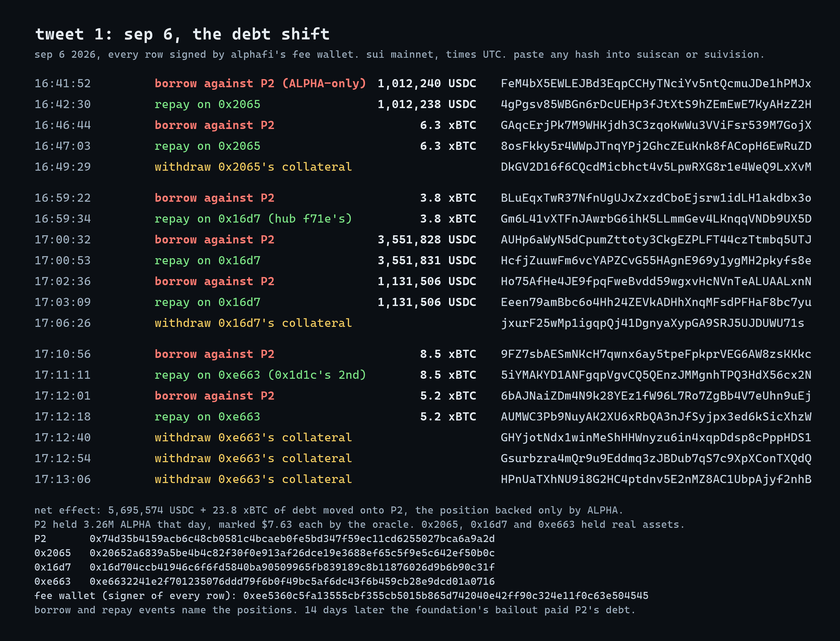Image resolution: width=840 pixels, height=641 pixels.
Task: Click the heading "tweet 1: sep 6, the debt shift"
Action: [x=183, y=34]
